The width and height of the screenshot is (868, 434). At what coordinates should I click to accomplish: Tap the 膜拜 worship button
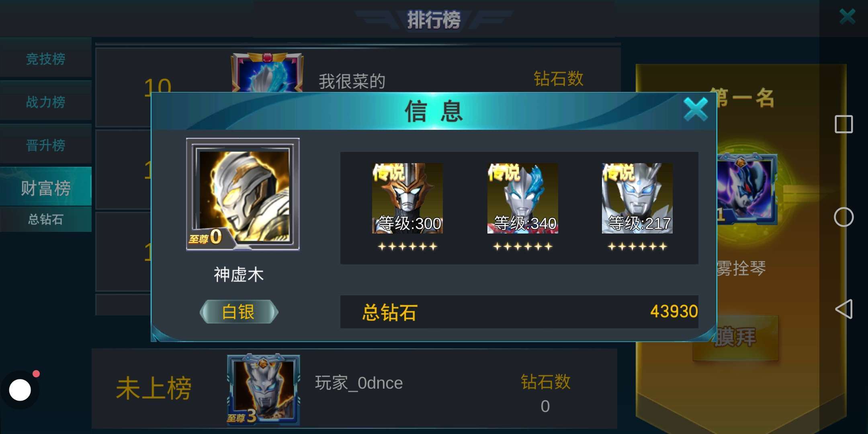pyautogui.click(x=735, y=338)
